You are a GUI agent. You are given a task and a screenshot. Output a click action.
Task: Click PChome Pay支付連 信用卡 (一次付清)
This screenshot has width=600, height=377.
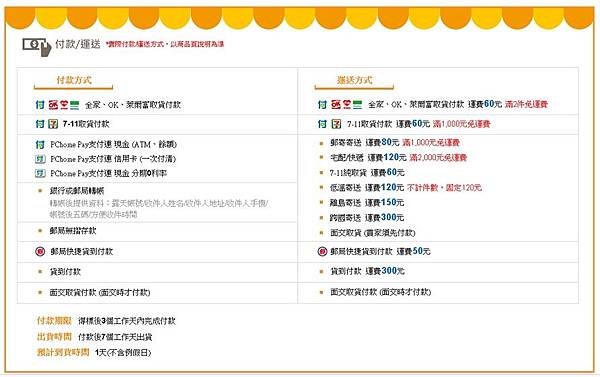click(113, 159)
